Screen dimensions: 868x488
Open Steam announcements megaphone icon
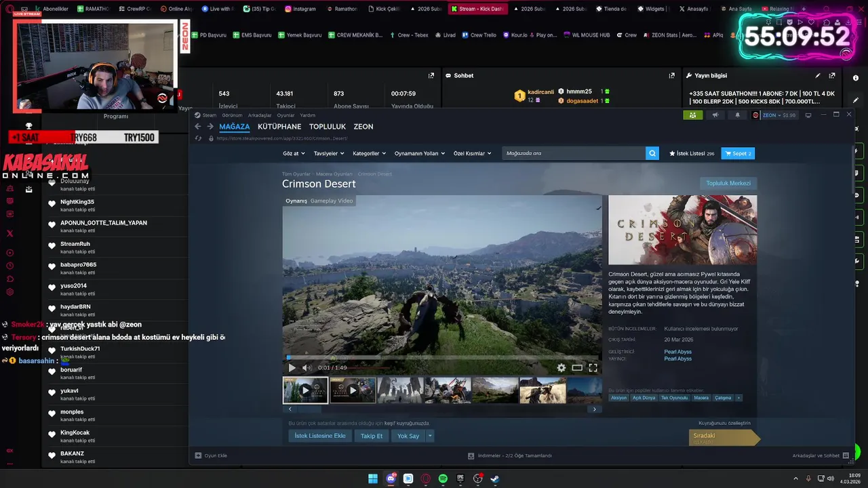(x=715, y=115)
